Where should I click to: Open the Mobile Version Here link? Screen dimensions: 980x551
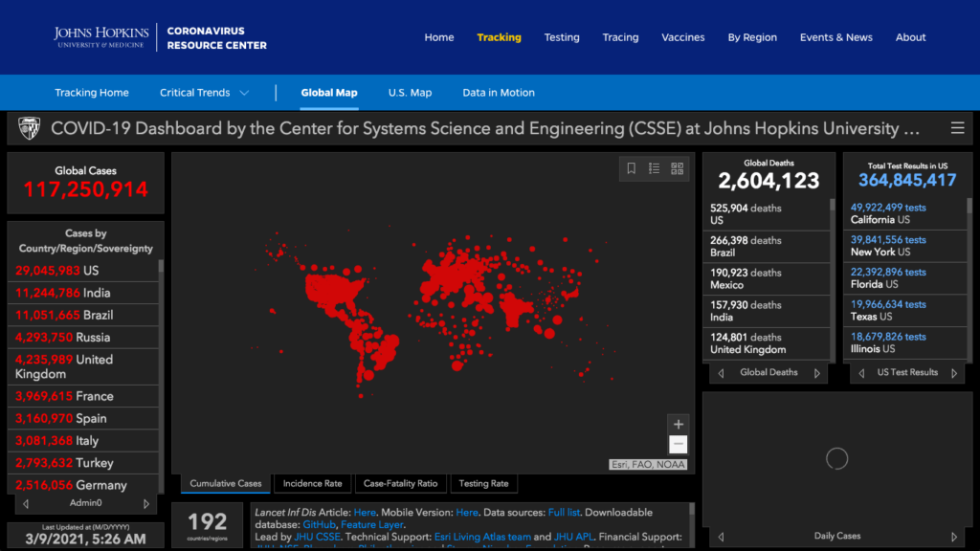pyautogui.click(x=466, y=513)
